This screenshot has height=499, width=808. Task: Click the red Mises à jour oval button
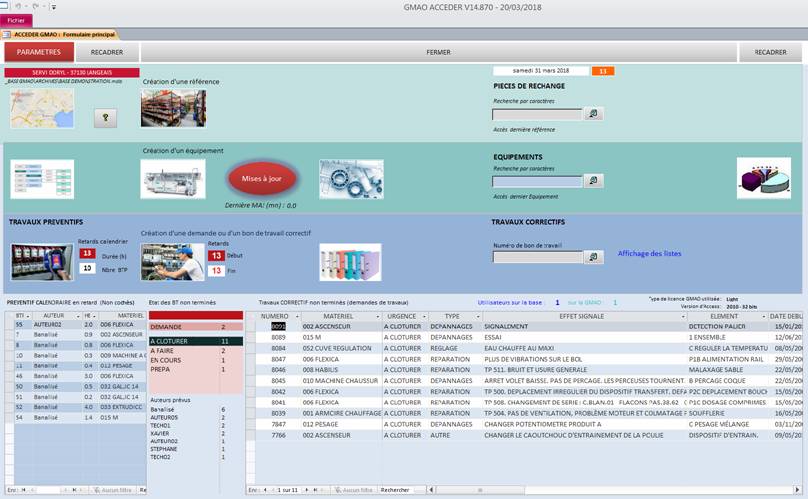click(262, 178)
